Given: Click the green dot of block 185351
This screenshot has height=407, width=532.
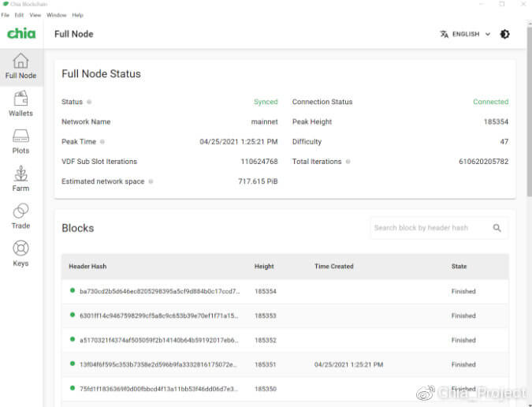Looking at the screenshot, I should click(73, 364).
